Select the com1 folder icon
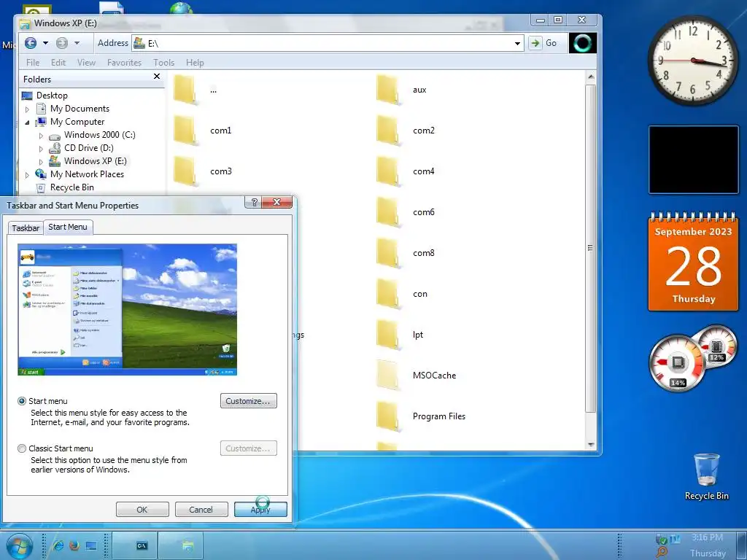 [x=185, y=130]
